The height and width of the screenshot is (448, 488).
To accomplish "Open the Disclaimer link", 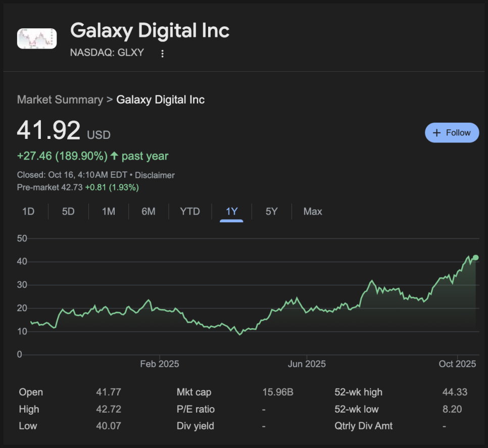I will pyautogui.click(x=155, y=175).
